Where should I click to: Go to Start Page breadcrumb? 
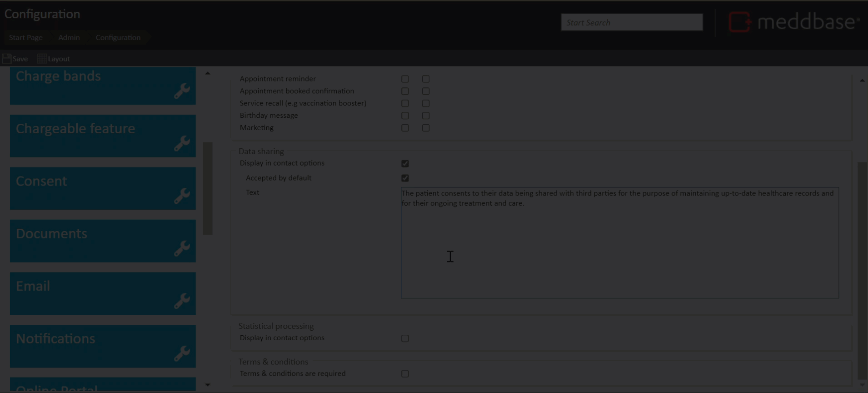[26, 38]
